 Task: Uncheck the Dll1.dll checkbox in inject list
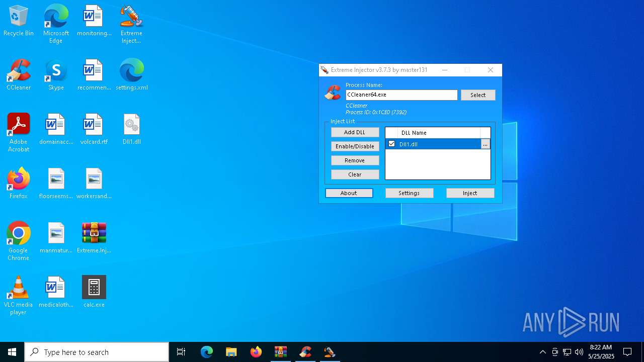[x=391, y=144]
